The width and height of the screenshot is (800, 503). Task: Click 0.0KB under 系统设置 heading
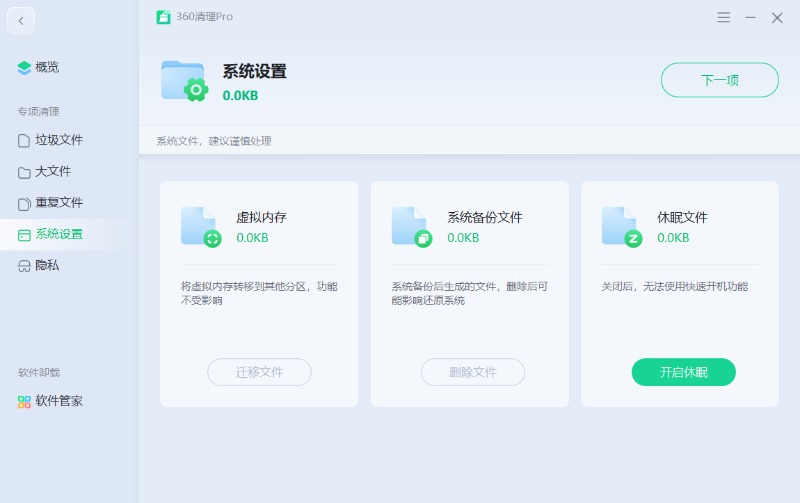click(x=240, y=95)
